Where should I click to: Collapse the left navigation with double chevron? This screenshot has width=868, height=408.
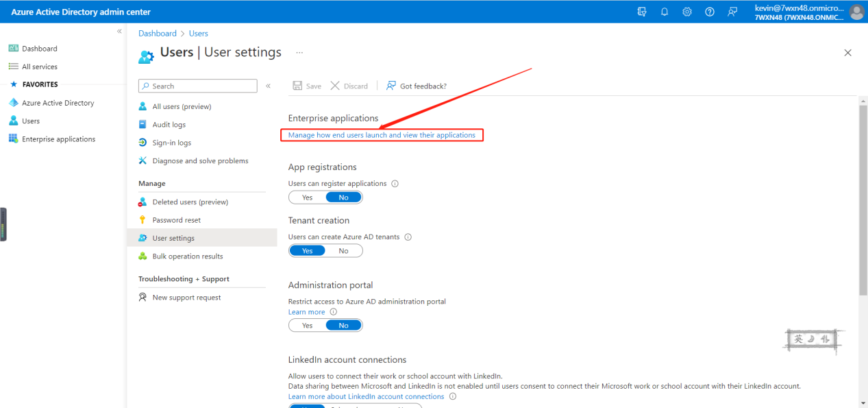pos(119,32)
